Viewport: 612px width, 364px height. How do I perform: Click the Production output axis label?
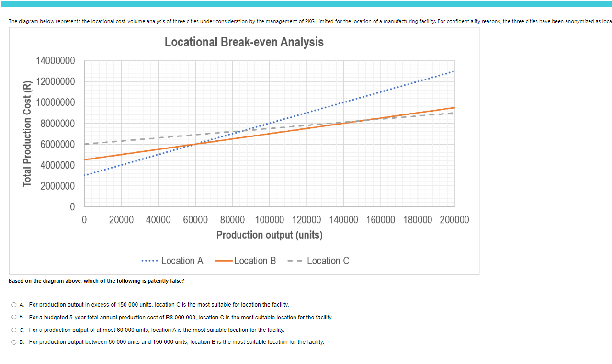click(270, 235)
